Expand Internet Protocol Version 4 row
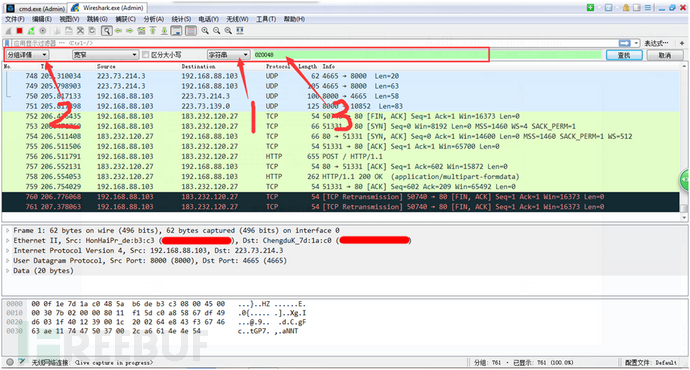 [7, 251]
